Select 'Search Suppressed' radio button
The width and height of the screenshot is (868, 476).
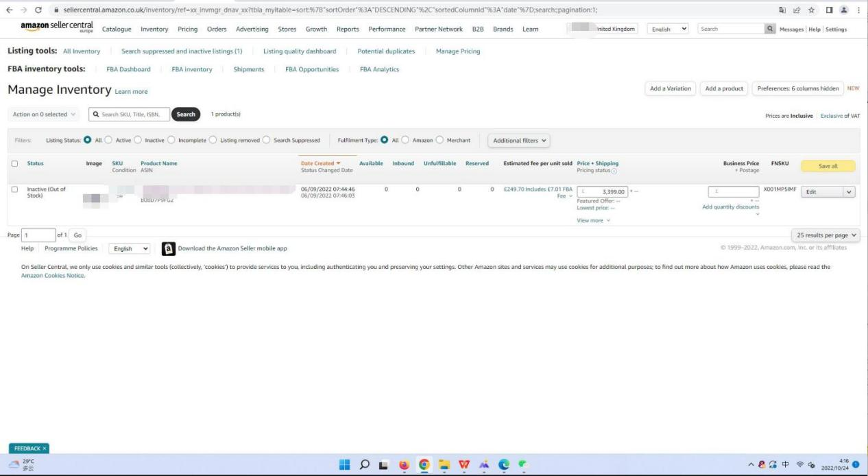point(267,140)
